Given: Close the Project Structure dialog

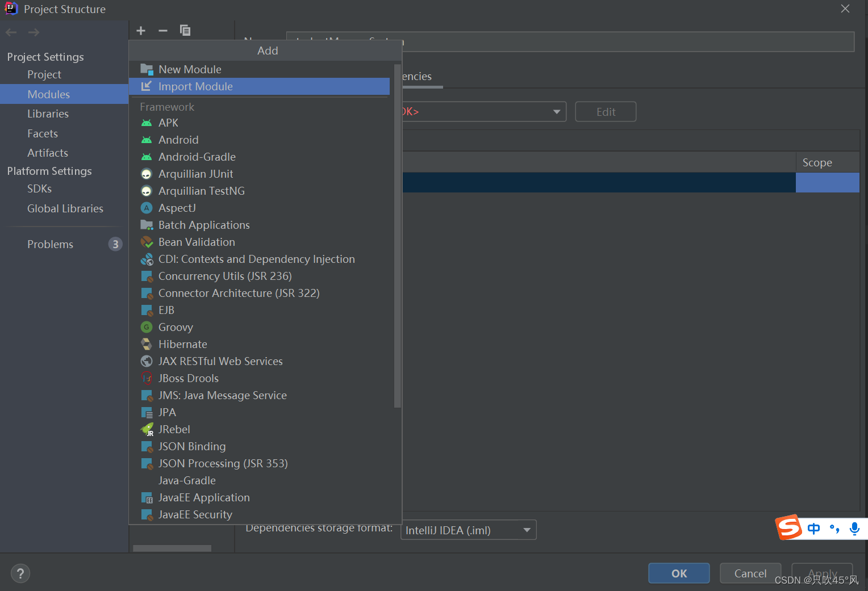Looking at the screenshot, I should point(845,9).
